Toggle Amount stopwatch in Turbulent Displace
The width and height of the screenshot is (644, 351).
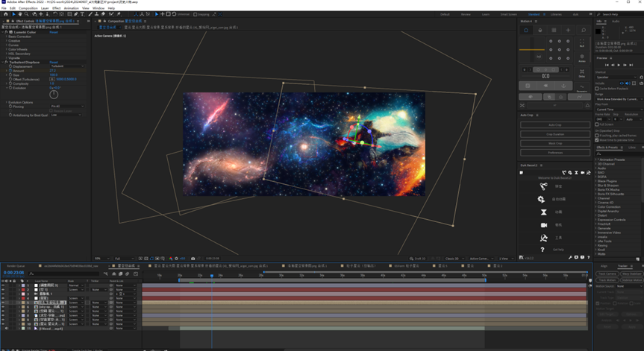click(x=10, y=71)
